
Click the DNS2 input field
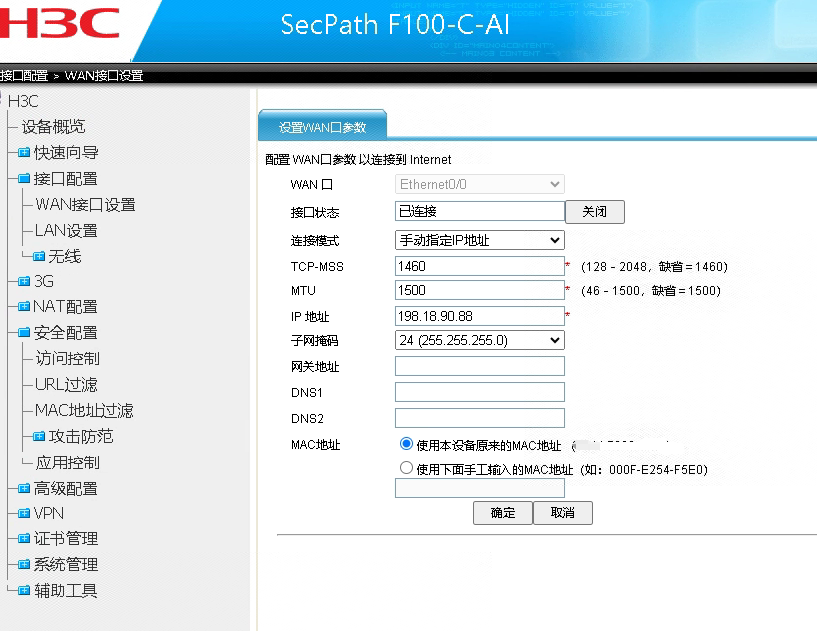(x=479, y=418)
